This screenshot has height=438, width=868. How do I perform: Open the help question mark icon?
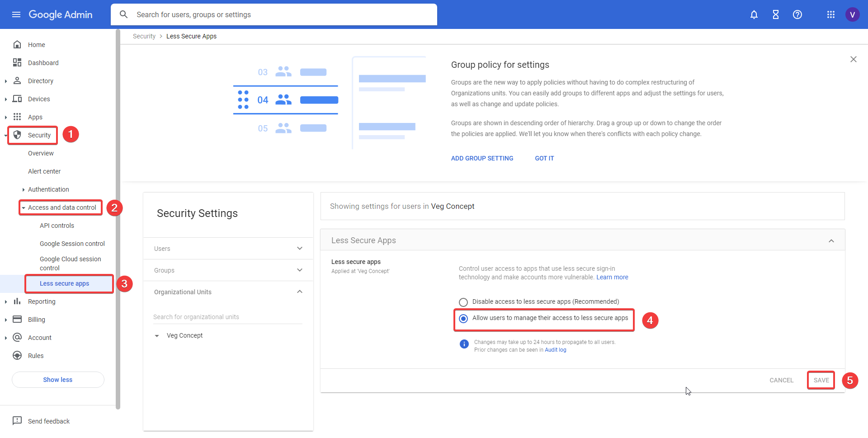click(x=797, y=14)
